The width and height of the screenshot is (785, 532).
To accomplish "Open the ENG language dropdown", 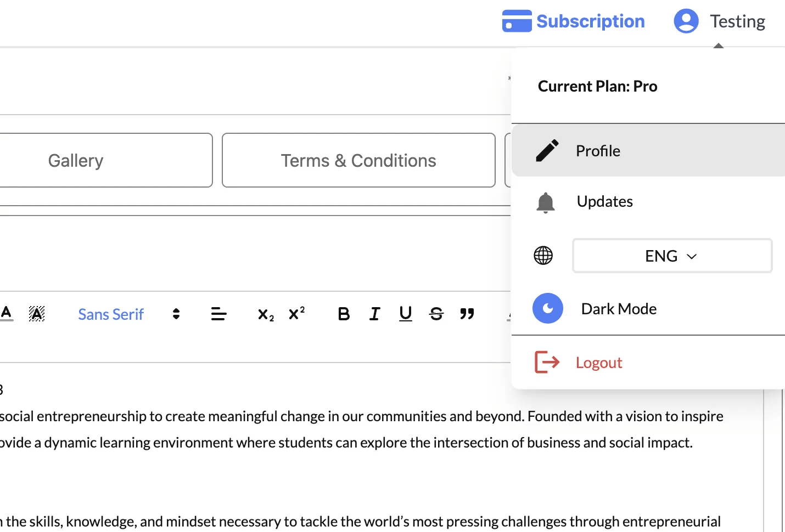I will tap(672, 256).
